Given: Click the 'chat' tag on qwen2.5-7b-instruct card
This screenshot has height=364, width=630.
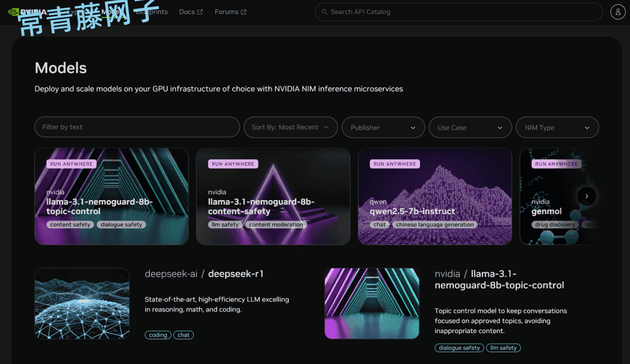Looking at the screenshot, I should point(379,225).
